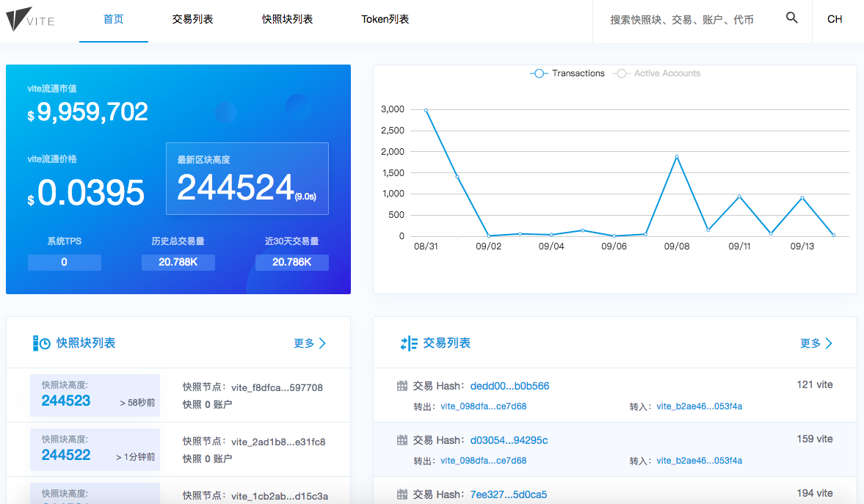Click the 09/08 peak point on chart

(677, 156)
